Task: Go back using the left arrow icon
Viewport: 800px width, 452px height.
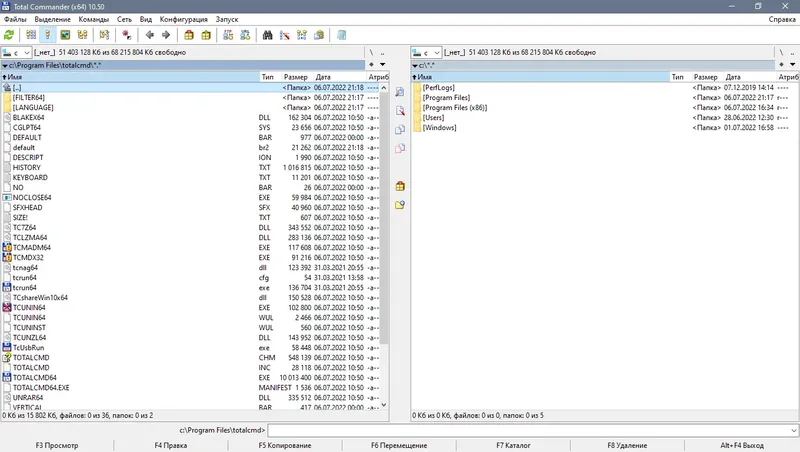Action: pos(149,35)
